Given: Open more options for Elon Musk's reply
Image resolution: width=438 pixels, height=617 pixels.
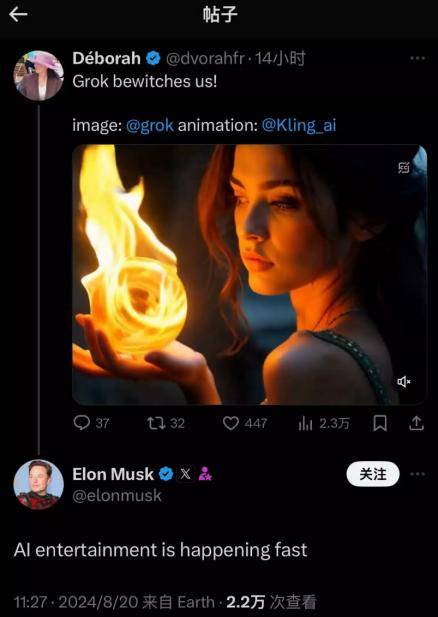Looking at the screenshot, I should point(418,474).
